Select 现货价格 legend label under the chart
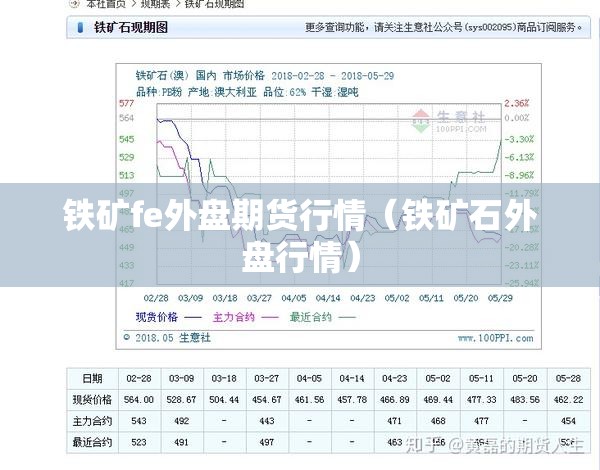This screenshot has width=600, height=470. coord(157,317)
